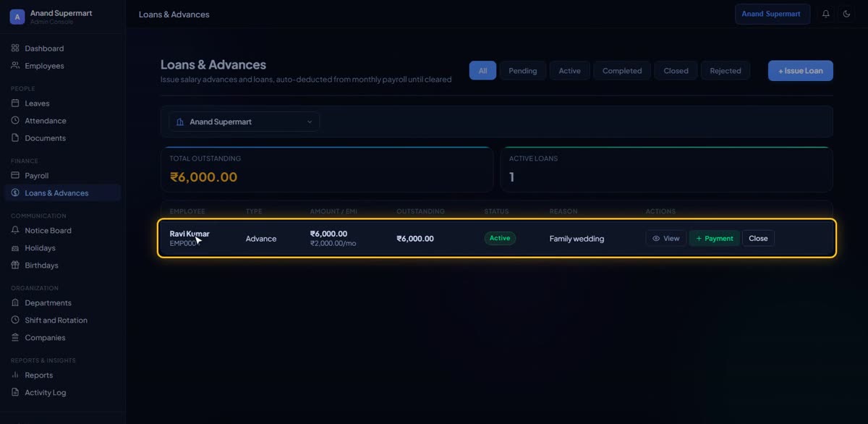Select the Completed filter tab
868x424 pixels.
622,71
